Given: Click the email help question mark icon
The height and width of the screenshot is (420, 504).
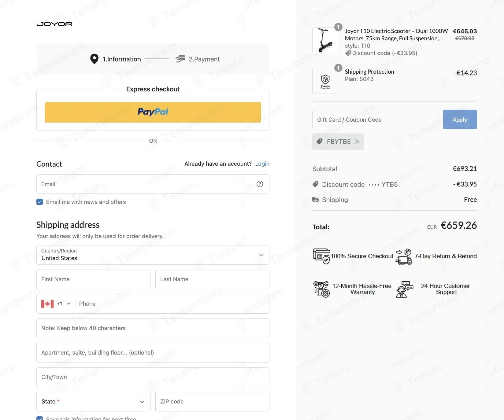Looking at the screenshot, I should pyautogui.click(x=260, y=184).
